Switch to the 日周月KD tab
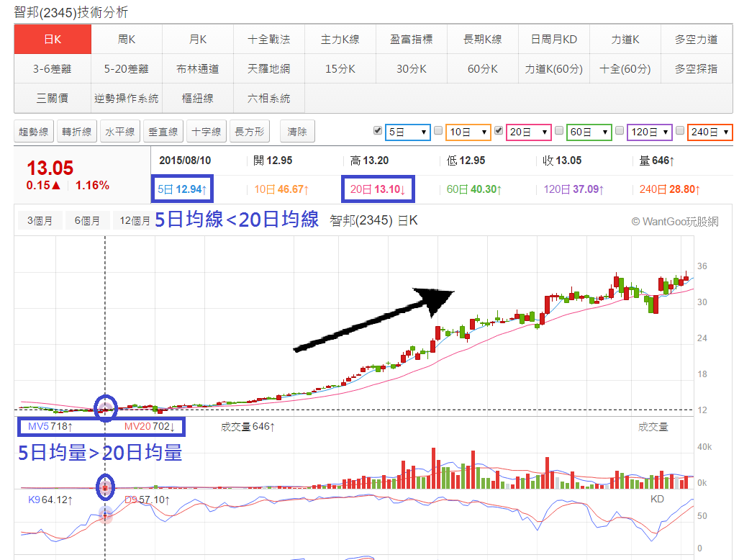 (553, 40)
